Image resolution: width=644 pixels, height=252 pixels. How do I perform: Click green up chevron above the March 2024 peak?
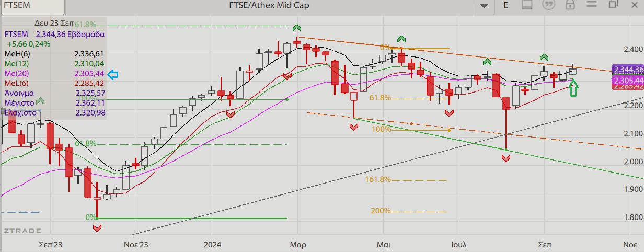(297, 27)
